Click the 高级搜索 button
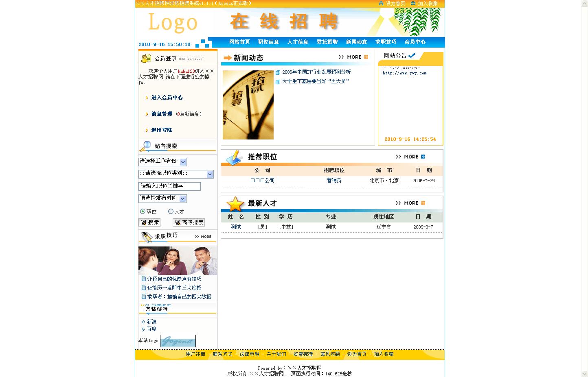Screen dimensions: 588x377 click(189, 222)
